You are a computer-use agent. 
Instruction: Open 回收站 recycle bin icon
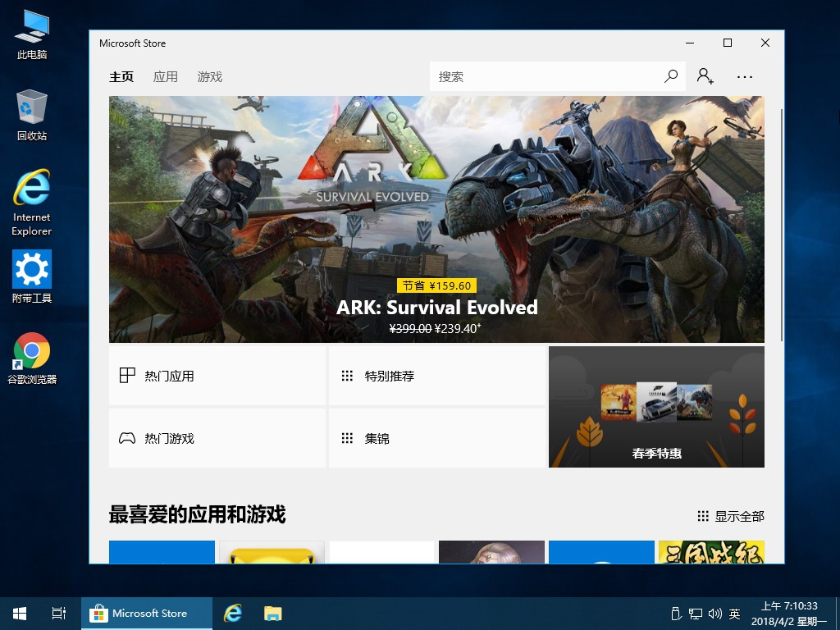(x=32, y=116)
